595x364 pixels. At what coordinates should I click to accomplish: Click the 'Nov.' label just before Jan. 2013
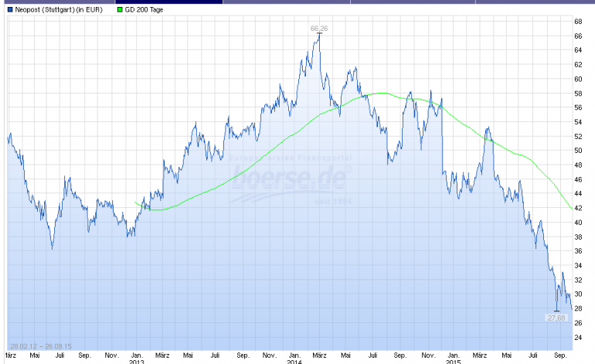pyautogui.click(x=112, y=355)
